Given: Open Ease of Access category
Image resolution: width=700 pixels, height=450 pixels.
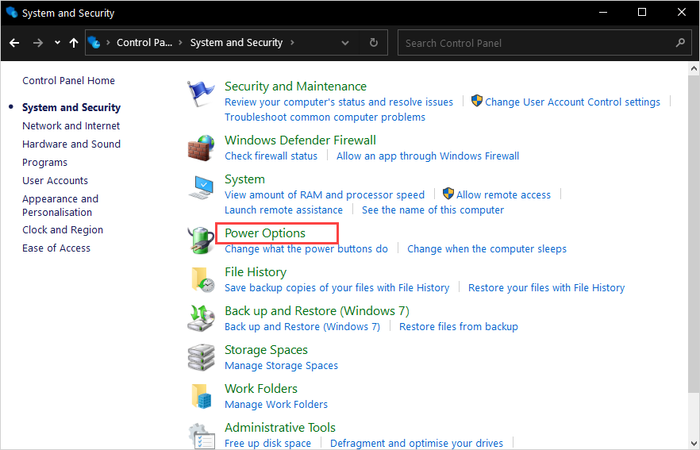Looking at the screenshot, I should pos(56,248).
